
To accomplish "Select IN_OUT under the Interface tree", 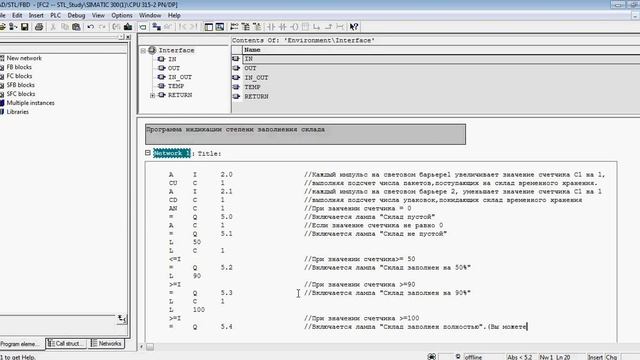I will pyautogui.click(x=180, y=77).
